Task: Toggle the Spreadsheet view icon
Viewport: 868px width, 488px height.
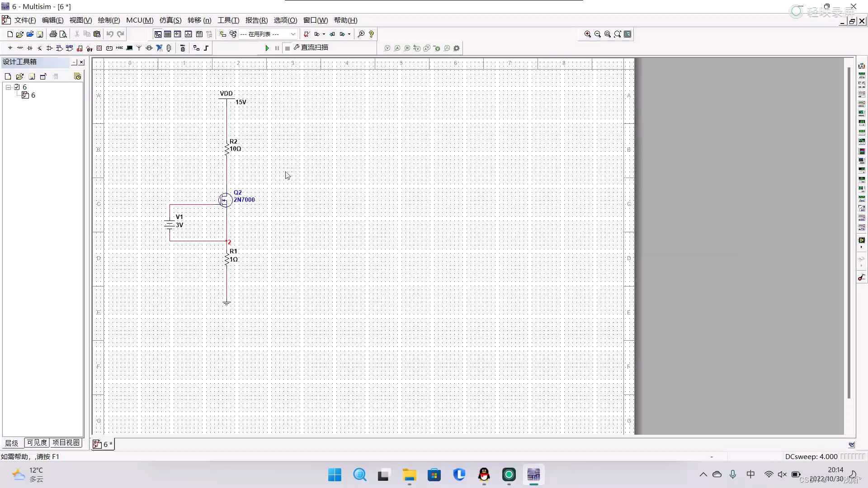Action: tap(168, 34)
